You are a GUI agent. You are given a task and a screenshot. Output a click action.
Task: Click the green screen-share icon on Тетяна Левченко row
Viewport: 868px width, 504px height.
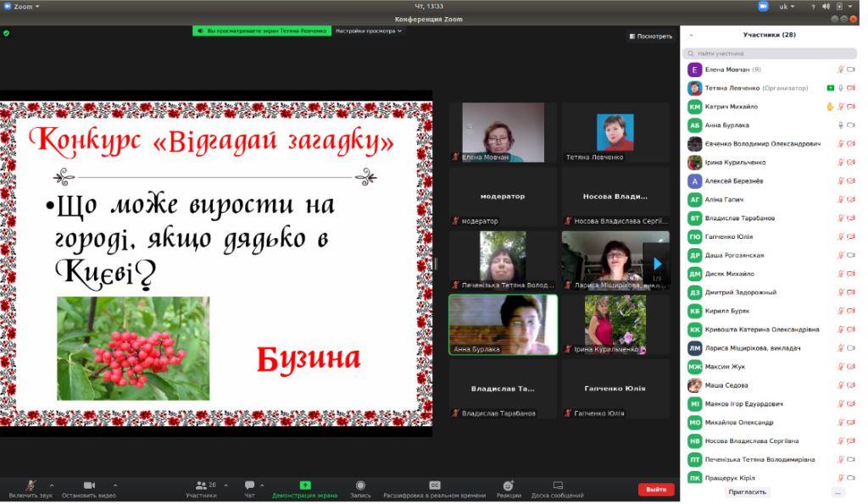[x=830, y=88]
